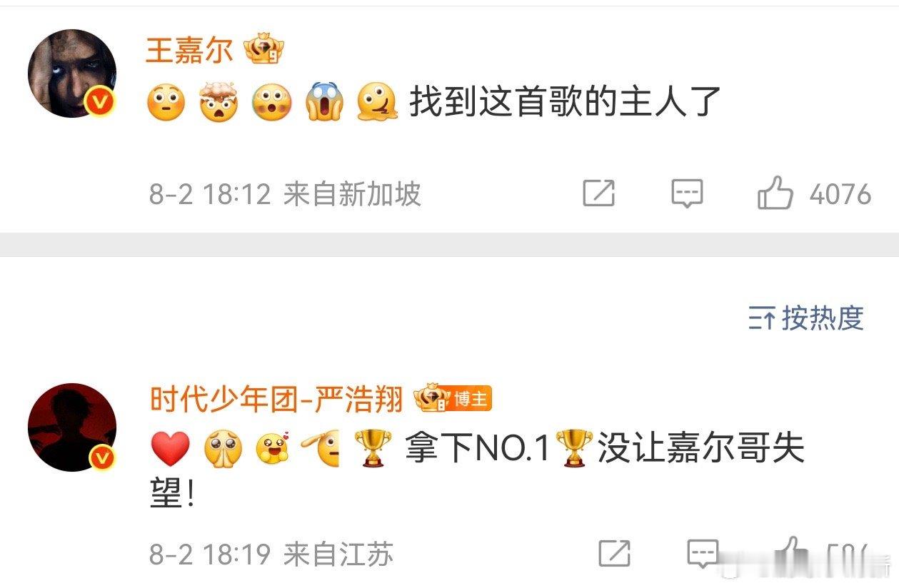Open replies via 王嘉尔's comment bubble icon
The height and width of the screenshot is (588, 899).
pyautogui.click(x=687, y=193)
